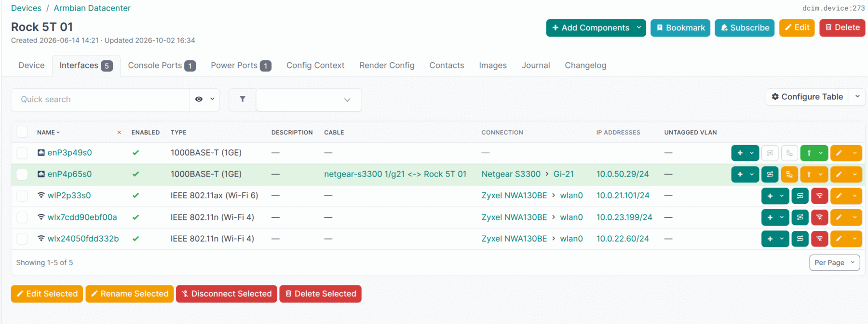The image size is (868, 324).
Task: Open the Power Ports tab
Action: (241, 66)
